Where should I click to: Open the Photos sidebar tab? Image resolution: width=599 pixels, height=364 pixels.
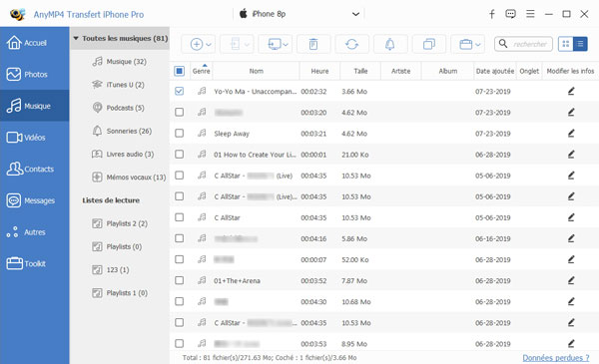[x=34, y=74]
